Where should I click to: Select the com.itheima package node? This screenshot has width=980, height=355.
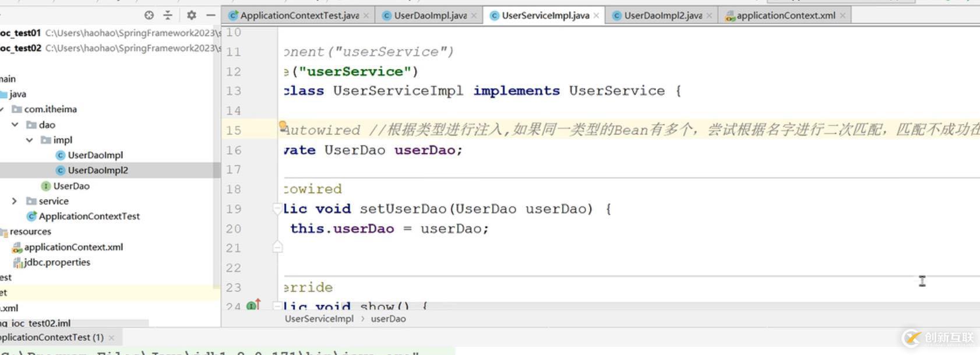pos(50,109)
